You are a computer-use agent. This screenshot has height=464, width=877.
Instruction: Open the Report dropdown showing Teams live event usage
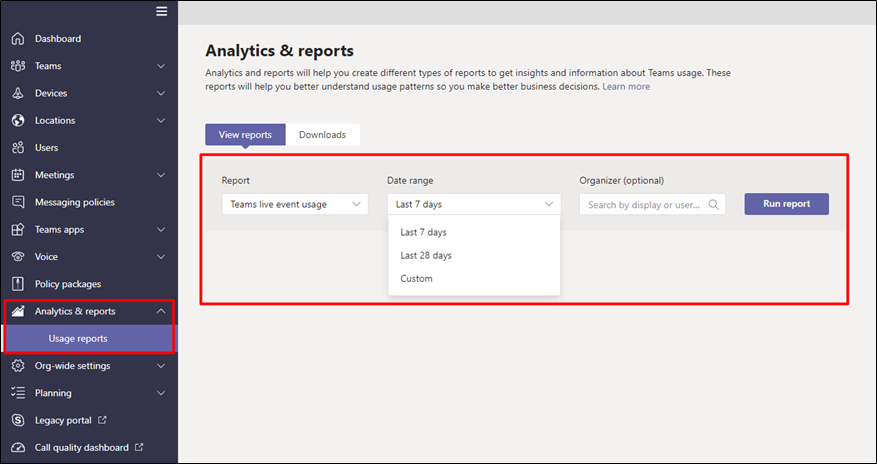[x=295, y=204]
